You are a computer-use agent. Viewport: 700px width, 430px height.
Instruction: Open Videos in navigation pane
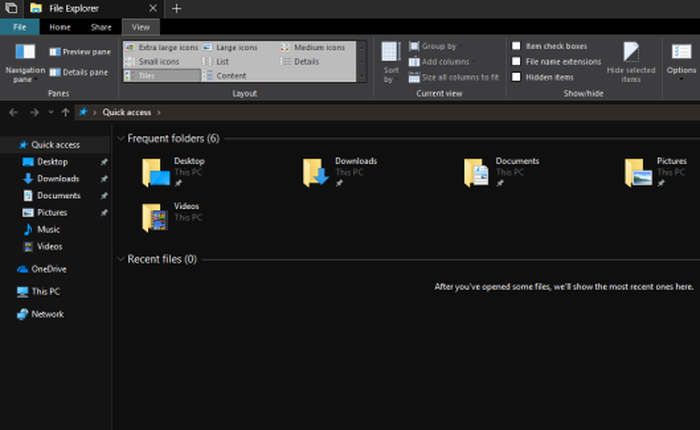[x=50, y=246]
